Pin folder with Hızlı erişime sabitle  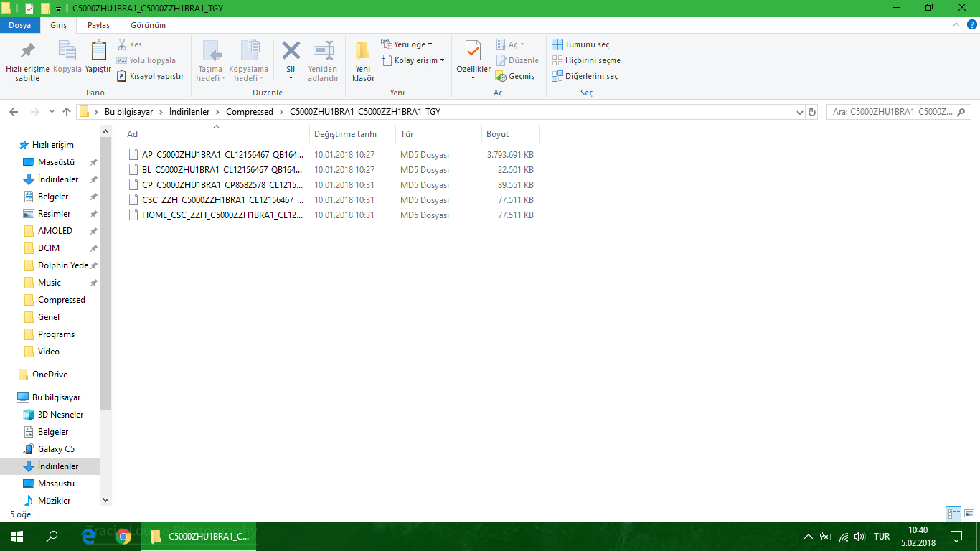point(27,61)
